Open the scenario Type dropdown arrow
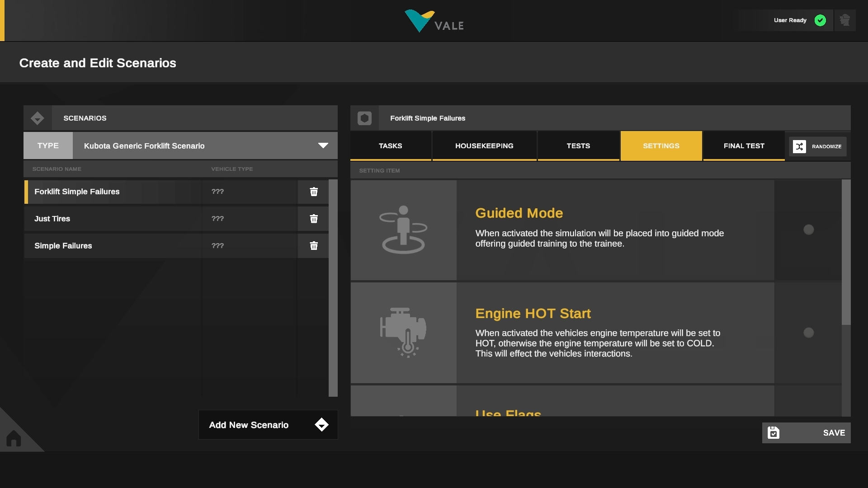 (x=323, y=145)
